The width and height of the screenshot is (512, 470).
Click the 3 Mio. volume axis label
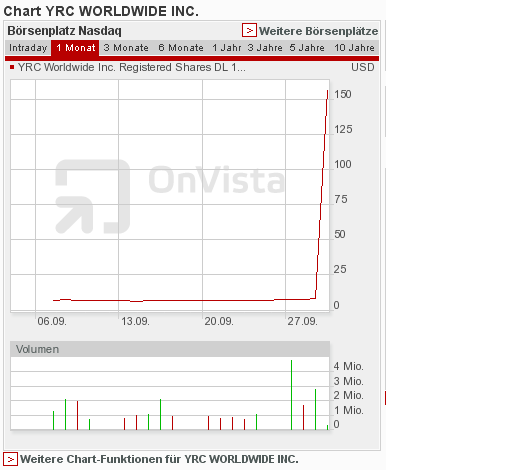coord(348,381)
